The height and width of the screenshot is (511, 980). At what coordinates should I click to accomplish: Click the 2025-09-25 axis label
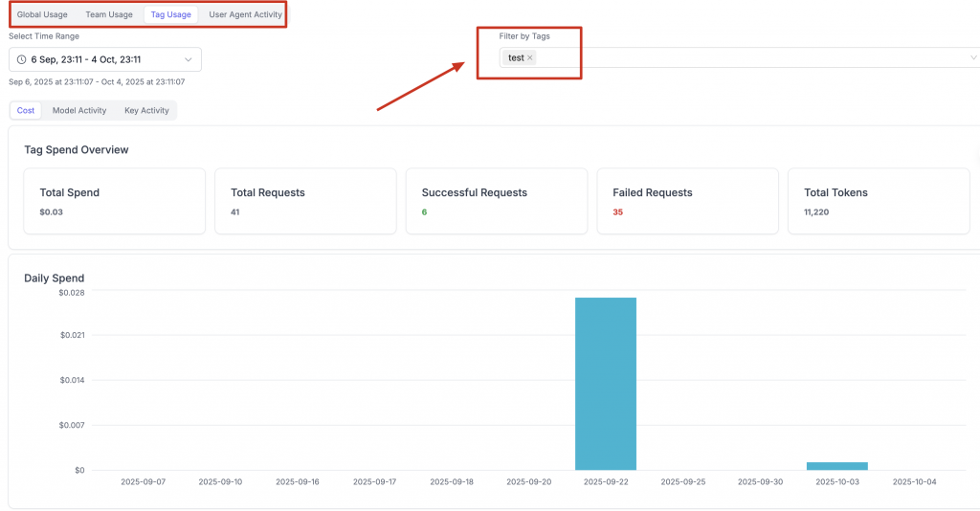coord(683,481)
